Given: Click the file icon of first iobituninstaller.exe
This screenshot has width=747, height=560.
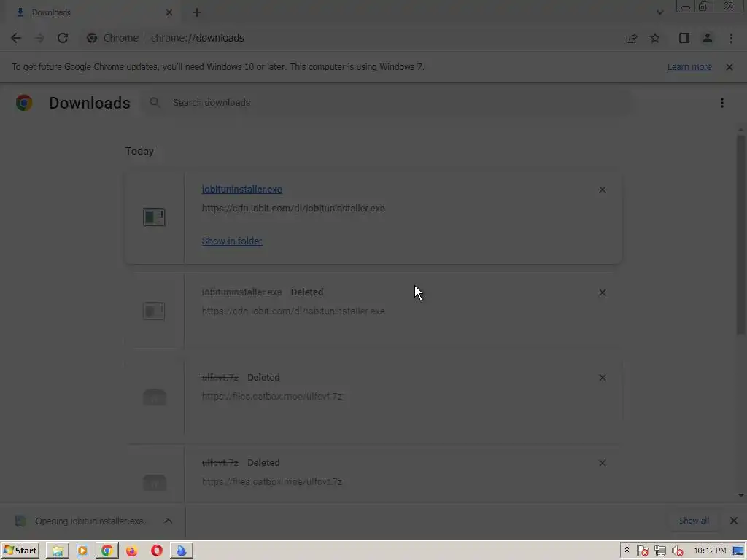Looking at the screenshot, I should (154, 217).
